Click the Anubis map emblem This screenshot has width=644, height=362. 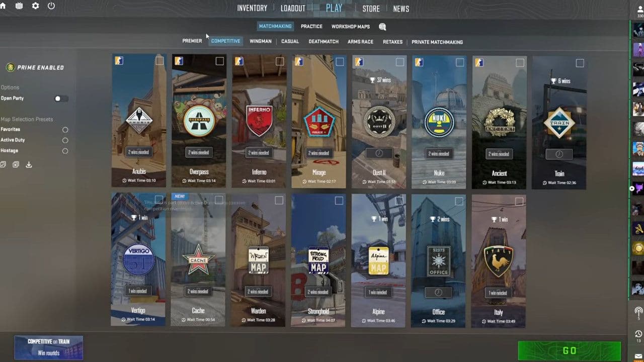coord(139,121)
